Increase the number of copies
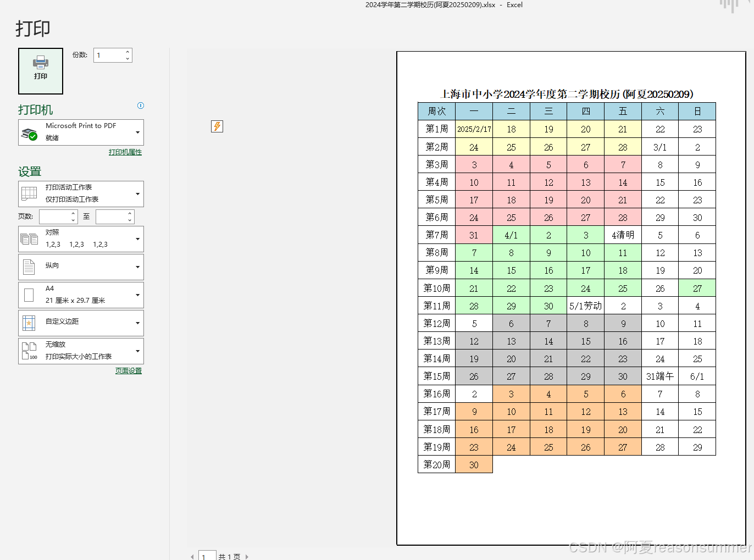Screen dimensions: 754x560 coord(128,52)
